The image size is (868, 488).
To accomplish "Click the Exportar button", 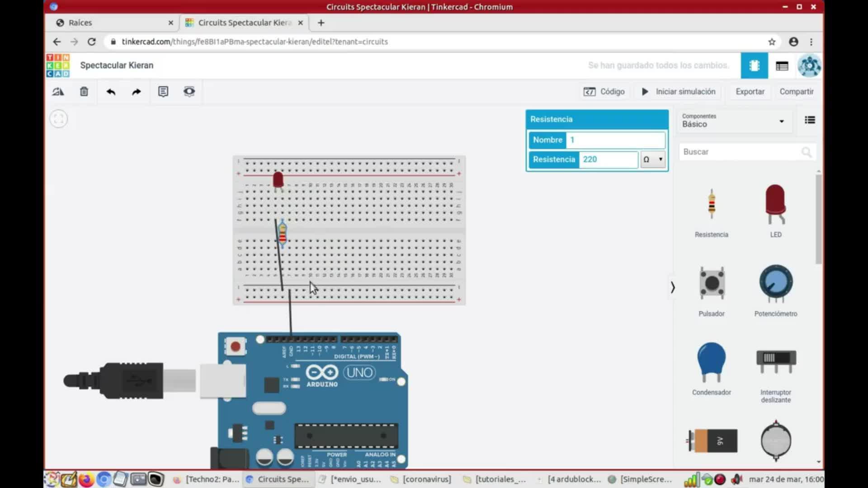I will pyautogui.click(x=750, y=92).
